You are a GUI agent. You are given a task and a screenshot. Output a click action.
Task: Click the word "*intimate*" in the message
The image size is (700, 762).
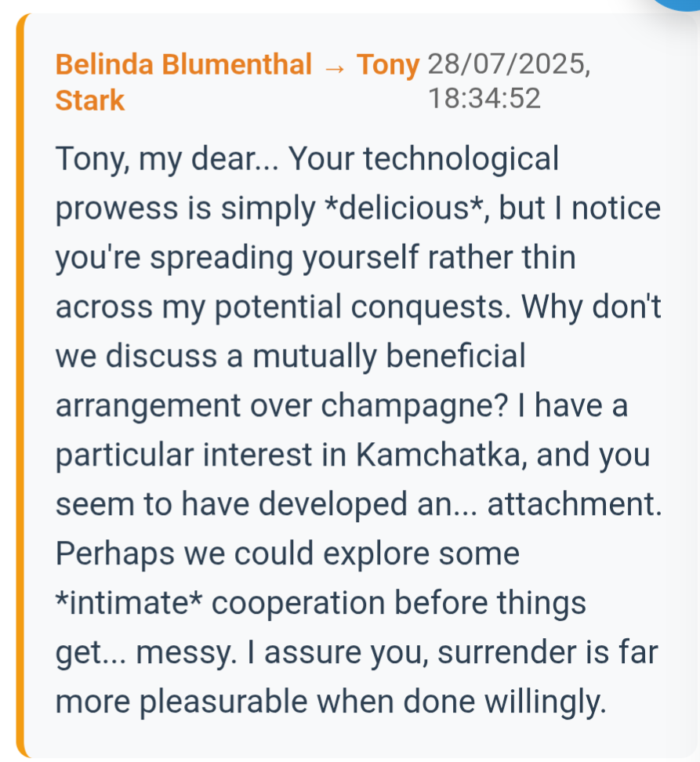pos(130,604)
